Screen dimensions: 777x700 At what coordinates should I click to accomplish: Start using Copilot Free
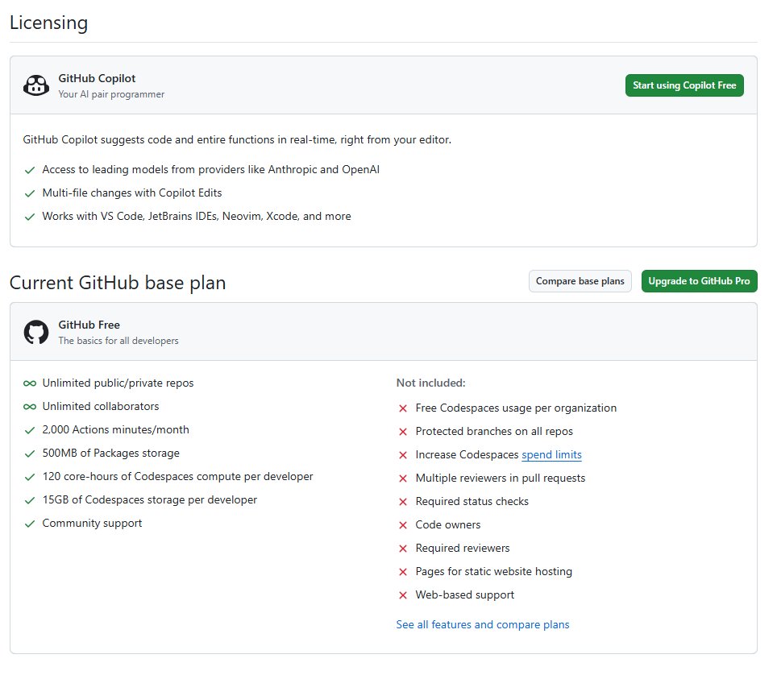(684, 85)
